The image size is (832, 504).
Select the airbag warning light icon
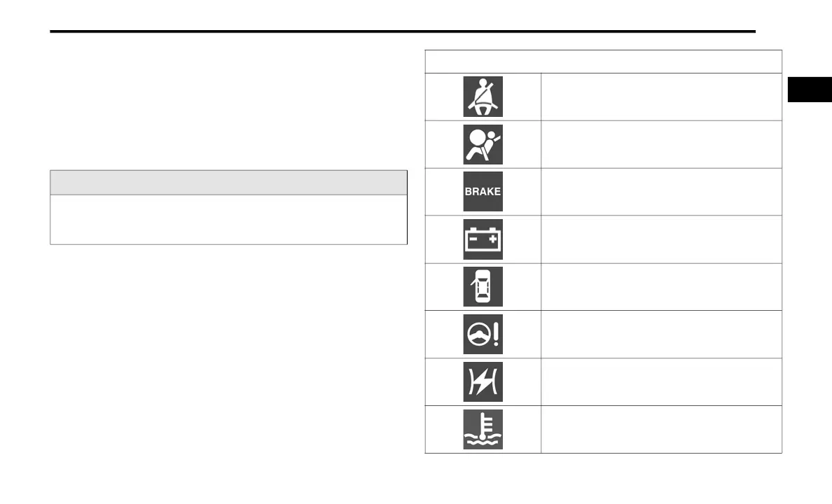483,144
